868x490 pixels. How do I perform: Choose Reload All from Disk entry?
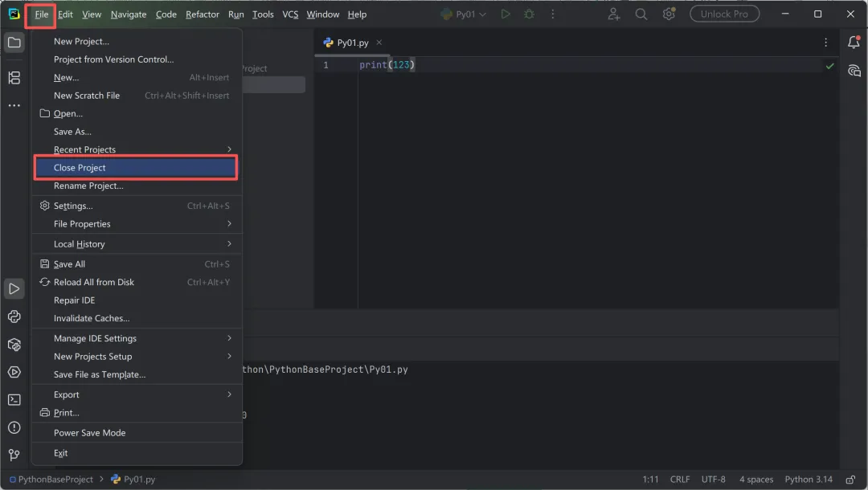tap(137, 282)
